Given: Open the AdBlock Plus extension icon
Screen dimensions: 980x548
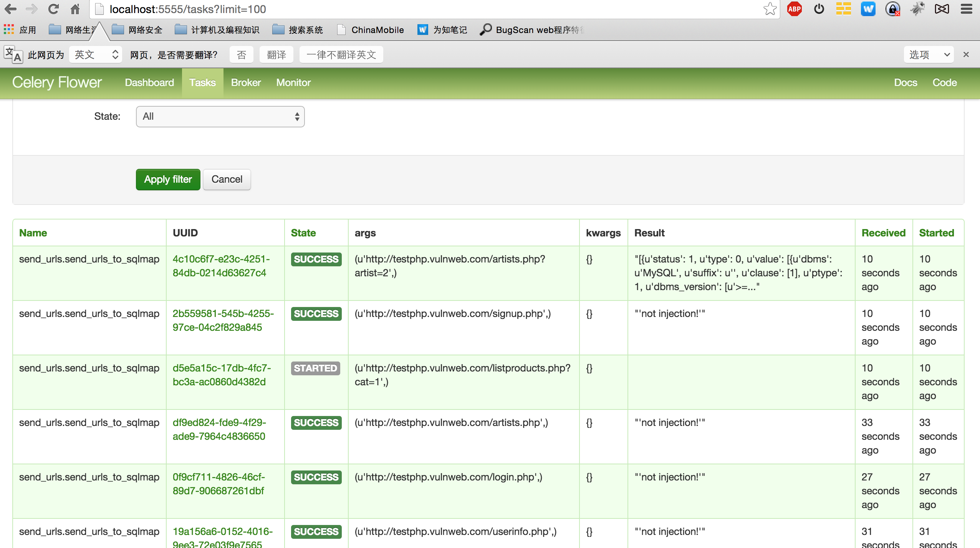Looking at the screenshot, I should [x=794, y=9].
